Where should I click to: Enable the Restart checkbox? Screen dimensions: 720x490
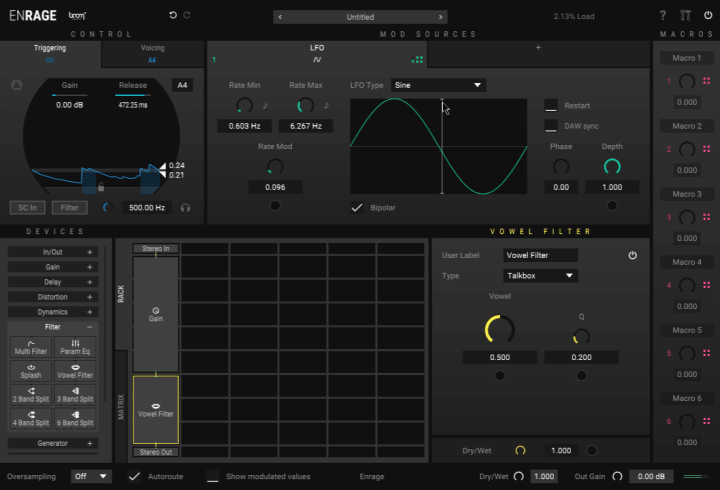pyautogui.click(x=551, y=105)
